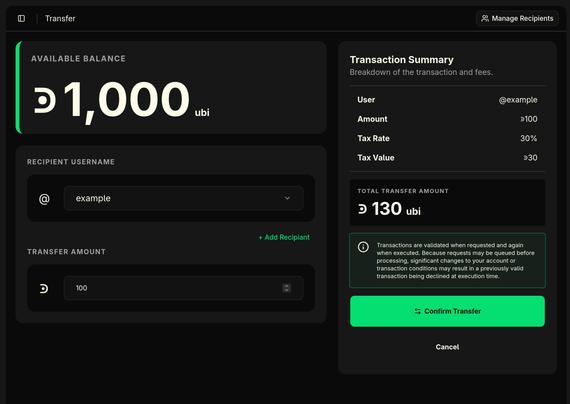
Task: Select the Available Balance card
Action: 171,88
